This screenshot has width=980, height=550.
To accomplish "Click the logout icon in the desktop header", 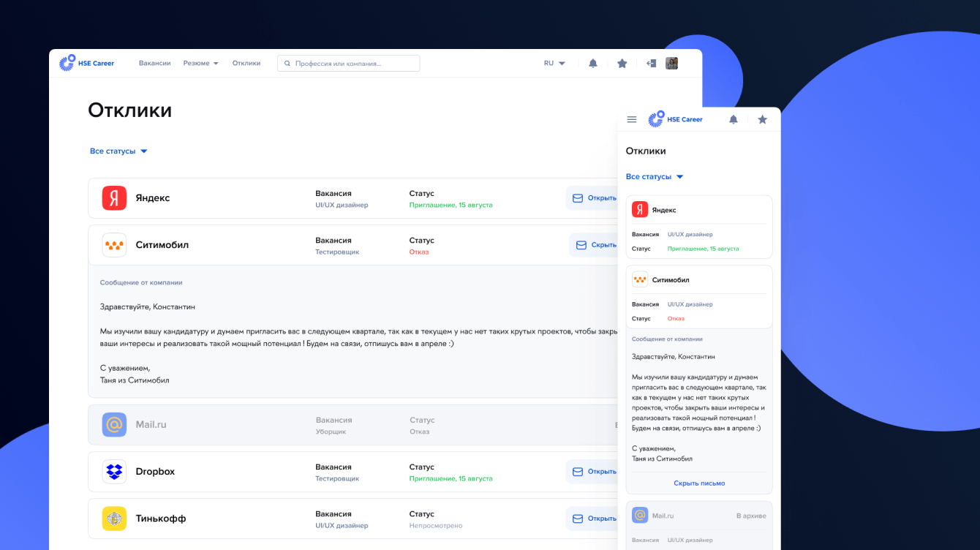I will click(651, 64).
